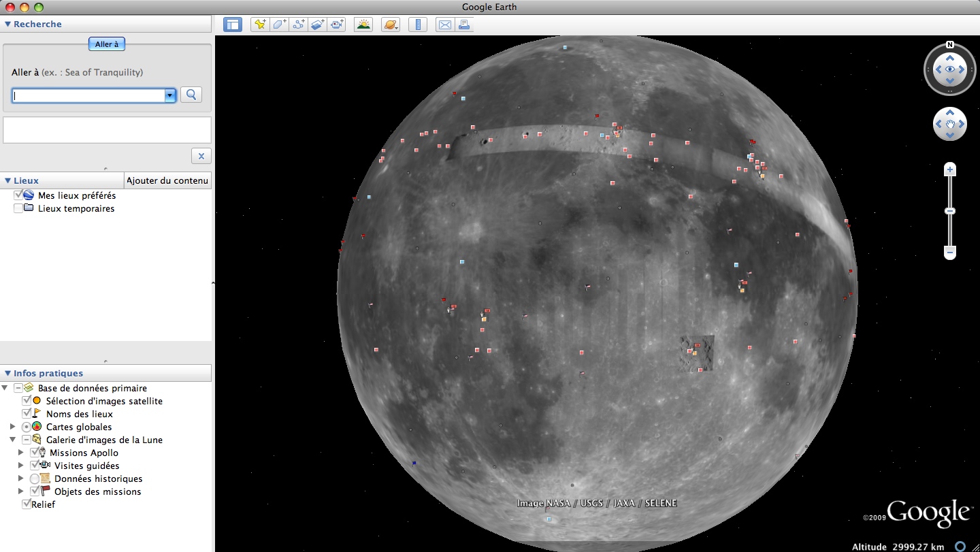The width and height of the screenshot is (980, 552).
Task: Toggle the sidebar panel toolbar icon
Action: [x=233, y=25]
